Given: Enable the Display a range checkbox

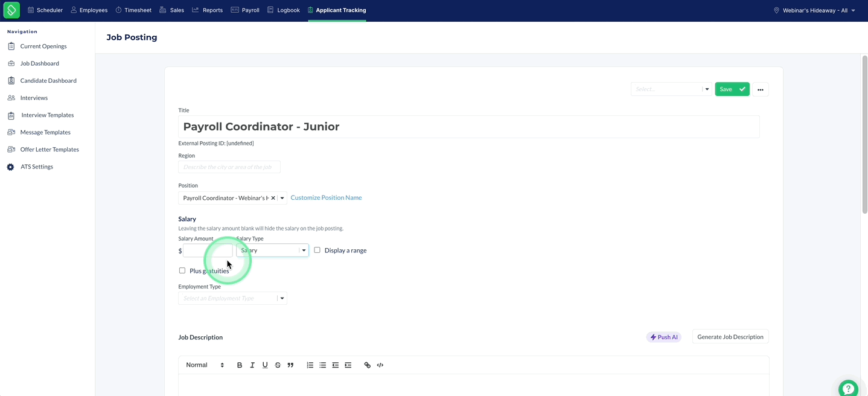Looking at the screenshot, I should click(317, 250).
